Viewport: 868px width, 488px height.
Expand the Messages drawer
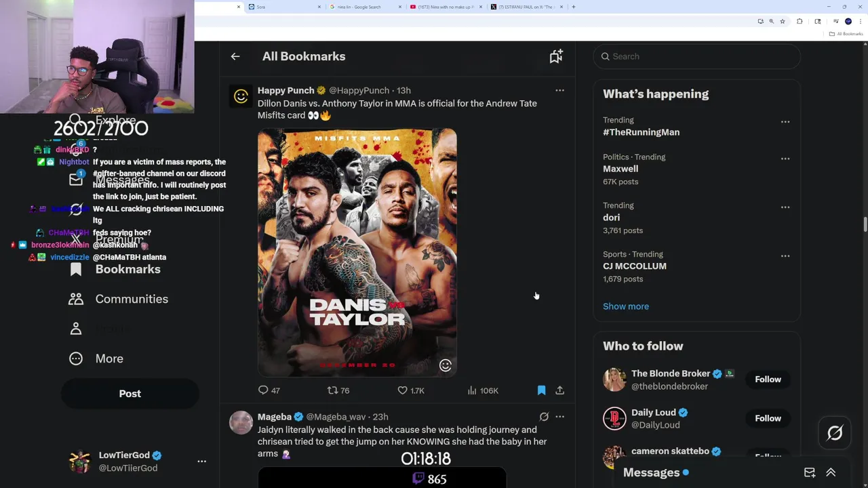tap(831, 472)
